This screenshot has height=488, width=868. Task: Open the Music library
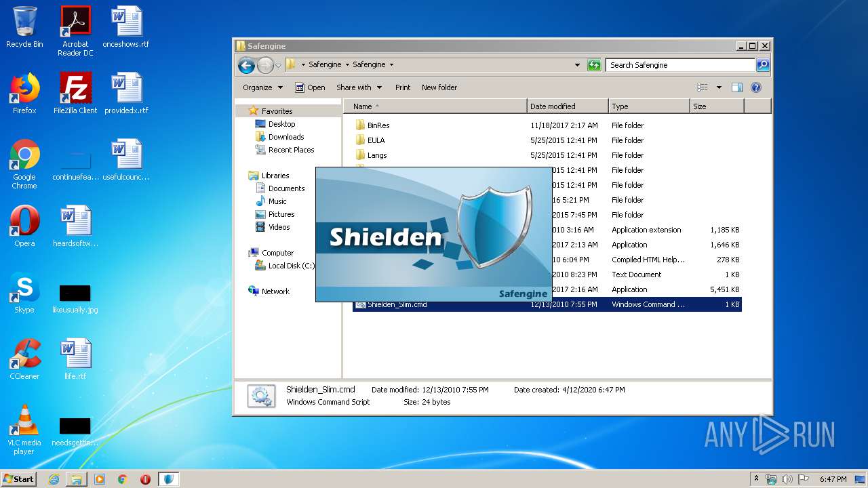click(277, 201)
